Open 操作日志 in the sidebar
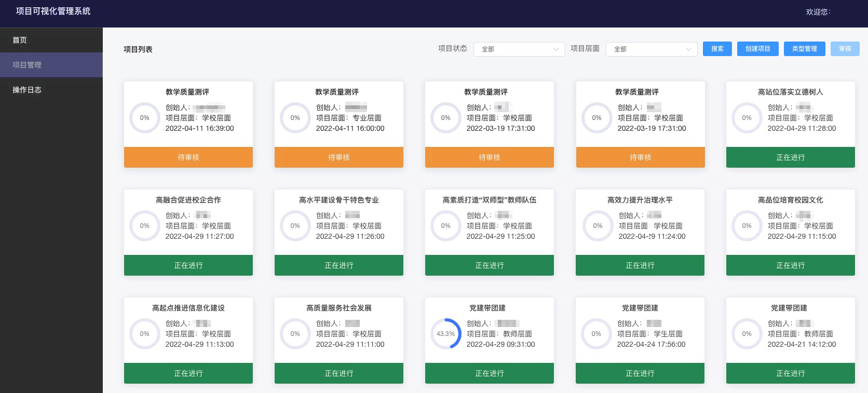This screenshot has width=868, height=393. [x=27, y=90]
